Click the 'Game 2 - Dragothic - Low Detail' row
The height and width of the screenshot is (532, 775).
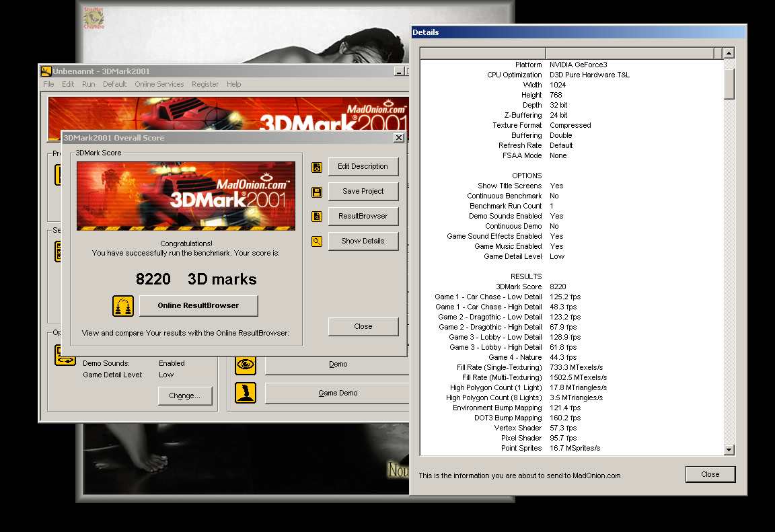pos(509,317)
